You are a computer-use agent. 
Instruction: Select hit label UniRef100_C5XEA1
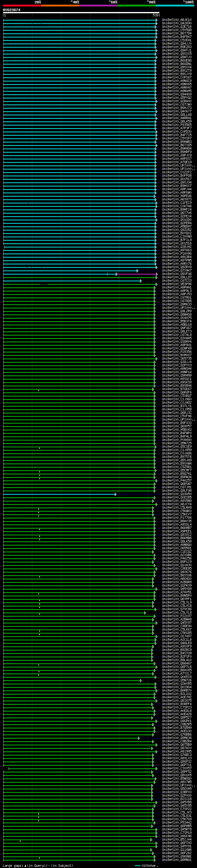(x=177, y=40)
